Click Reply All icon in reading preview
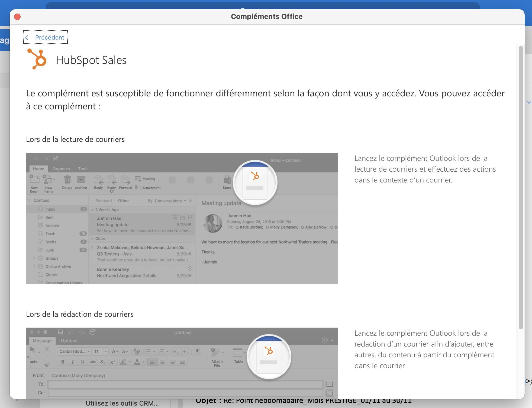The width and height of the screenshot is (532, 408). point(111,180)
